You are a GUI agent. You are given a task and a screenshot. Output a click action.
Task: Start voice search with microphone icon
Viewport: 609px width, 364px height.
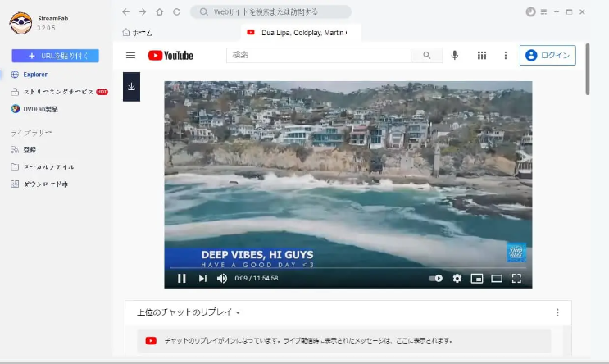[455, 55]
